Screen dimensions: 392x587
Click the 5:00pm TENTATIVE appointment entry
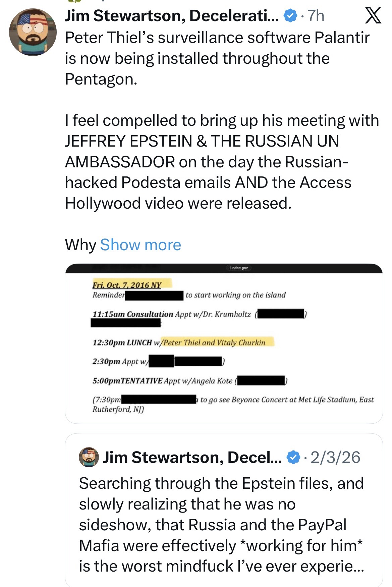pos(128,381)
